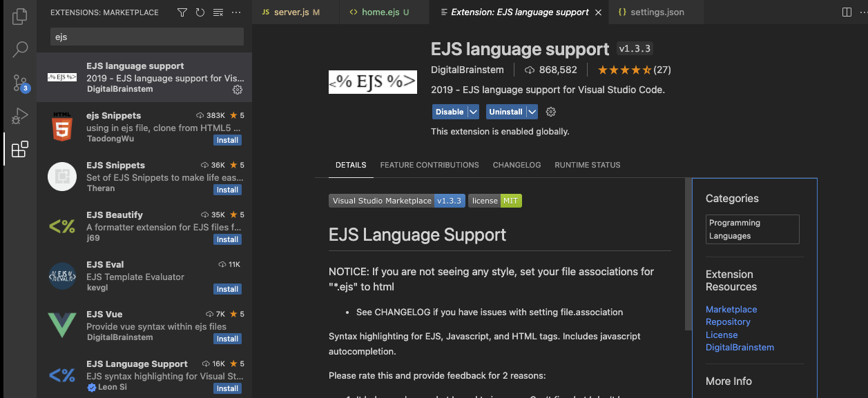Click ejs Snippets HTML5 icon

[61, 127]
